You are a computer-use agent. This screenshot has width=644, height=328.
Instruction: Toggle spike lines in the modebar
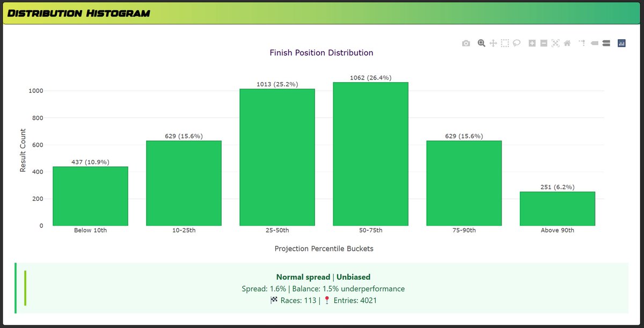pos(582,43)
